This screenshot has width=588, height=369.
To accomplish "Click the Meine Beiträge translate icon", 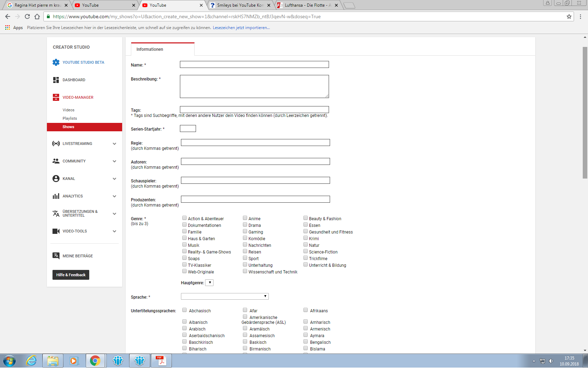I will coord(56,256).
